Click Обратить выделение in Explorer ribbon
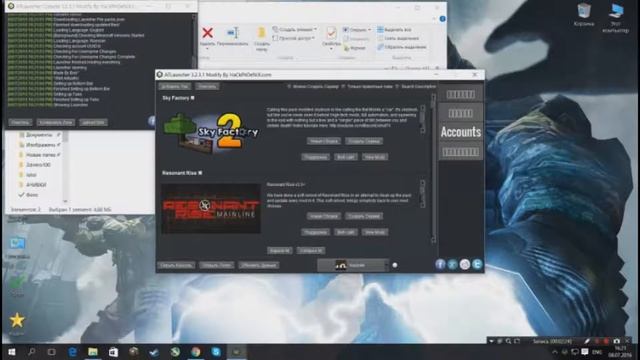Image resolution: width=640 pixels, height=360 pixels. [x=402, y=47]
